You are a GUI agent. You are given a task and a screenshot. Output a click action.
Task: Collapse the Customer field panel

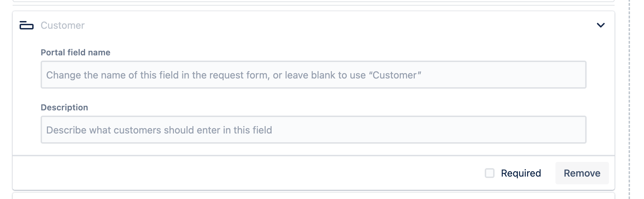click(x=601, y=25)
